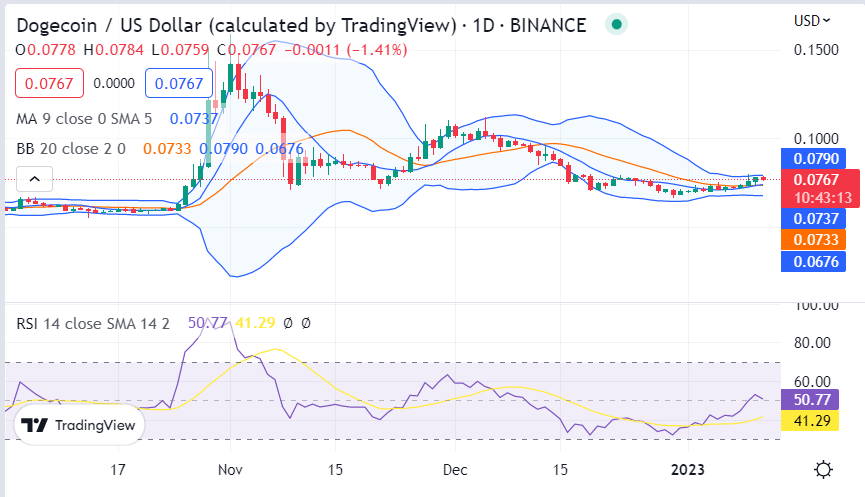
Task: Click the red 0.0767 current price label
Action: coord(820,189)
